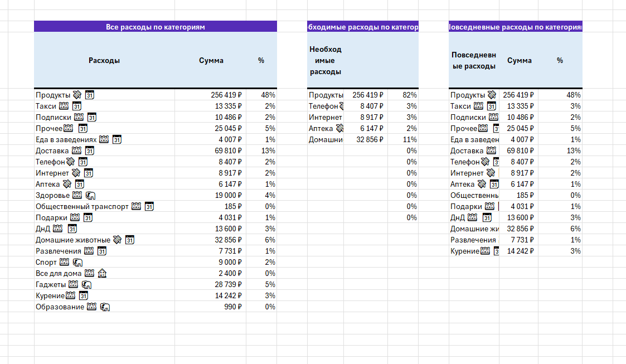This screenshot has width=626, height=364.
Task: Select the 19 000 ₽ amount cell
Action: click(x=210, y=195)
